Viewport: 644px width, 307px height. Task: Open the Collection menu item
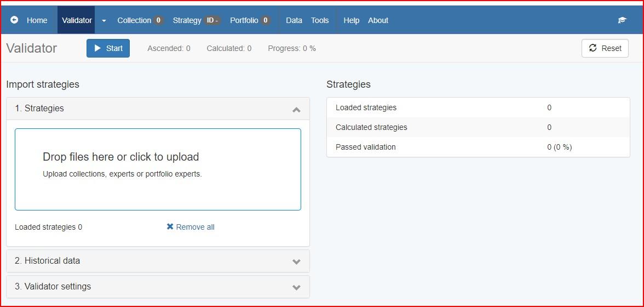(134, 20)
